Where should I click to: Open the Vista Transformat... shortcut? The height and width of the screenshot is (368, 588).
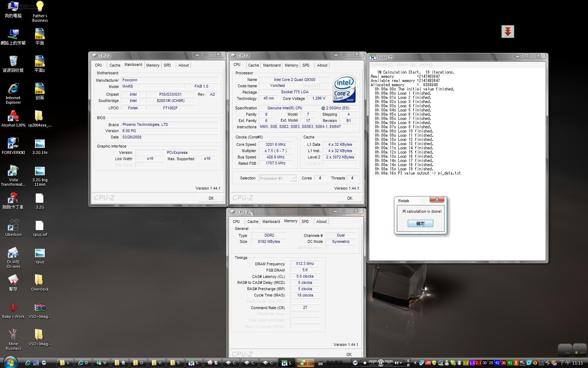tap(13, 176)
